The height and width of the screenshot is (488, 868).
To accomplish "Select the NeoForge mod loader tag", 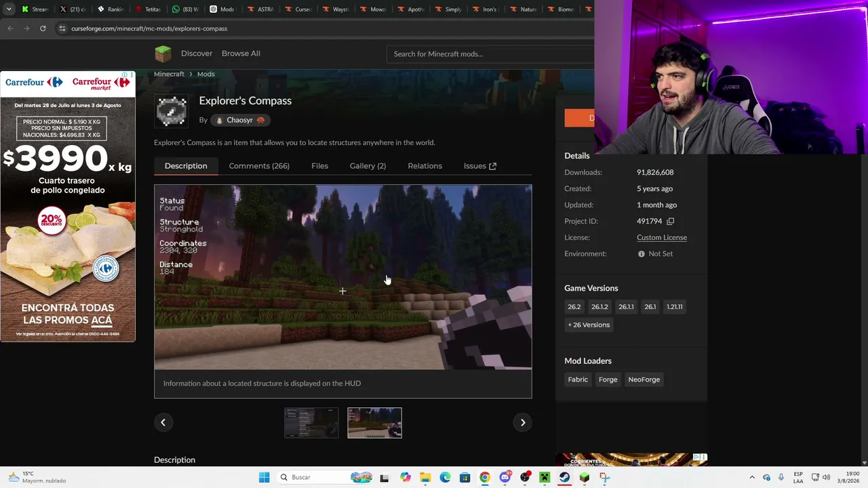I will click(644, 380).
